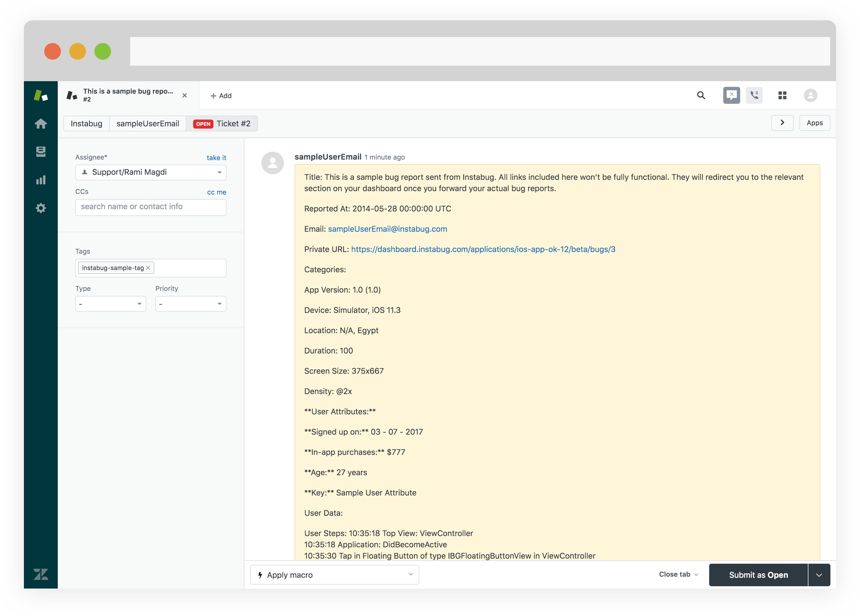Open the Views list icon in sidebar
Image resolution: width=860 pixels, height=616 pixels.
(x=41, y=152)
